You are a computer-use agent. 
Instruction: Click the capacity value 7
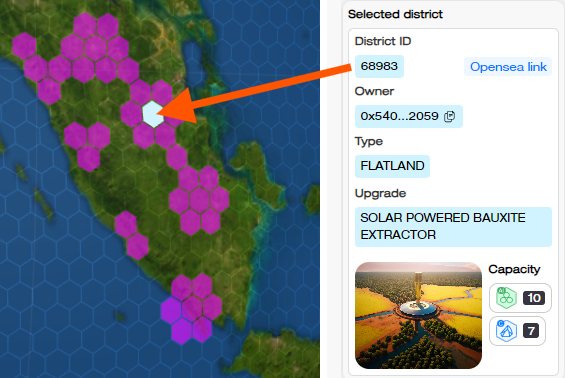pos(531,331)
